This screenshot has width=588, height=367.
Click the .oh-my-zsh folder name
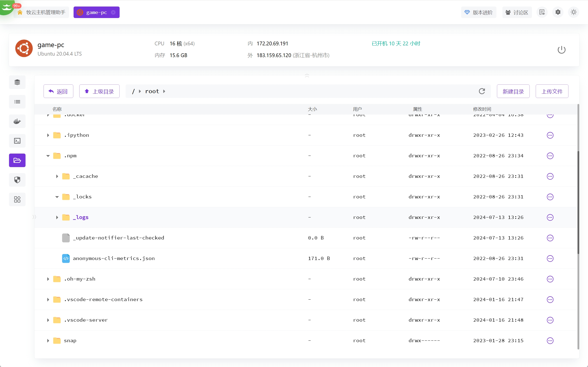tap(80, 279)
